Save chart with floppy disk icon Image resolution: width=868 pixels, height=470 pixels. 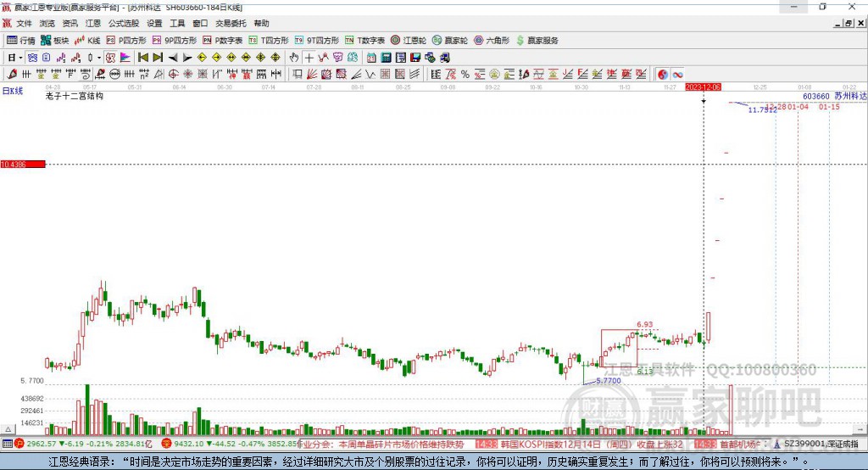415,58
